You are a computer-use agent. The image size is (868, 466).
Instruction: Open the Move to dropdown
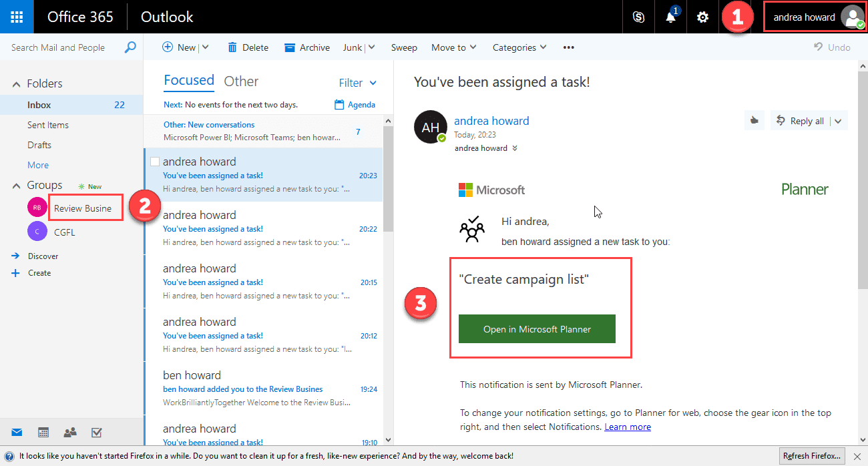(454, 47)
